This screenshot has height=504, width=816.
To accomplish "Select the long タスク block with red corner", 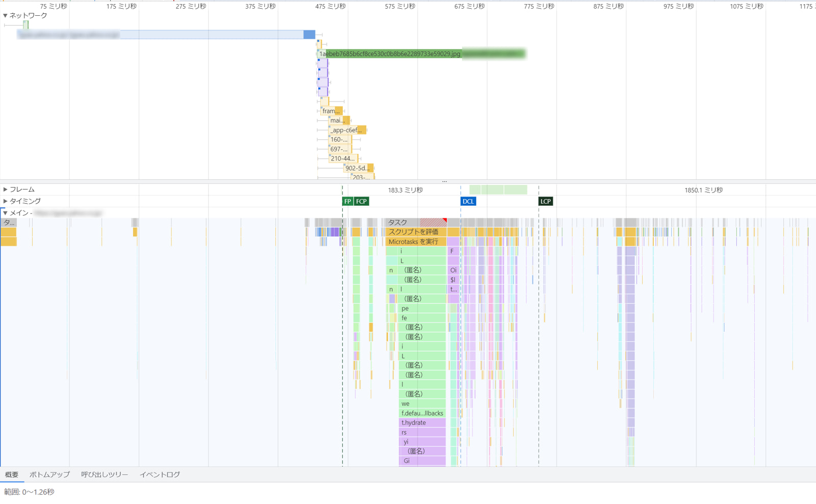I will pos(416,222).
